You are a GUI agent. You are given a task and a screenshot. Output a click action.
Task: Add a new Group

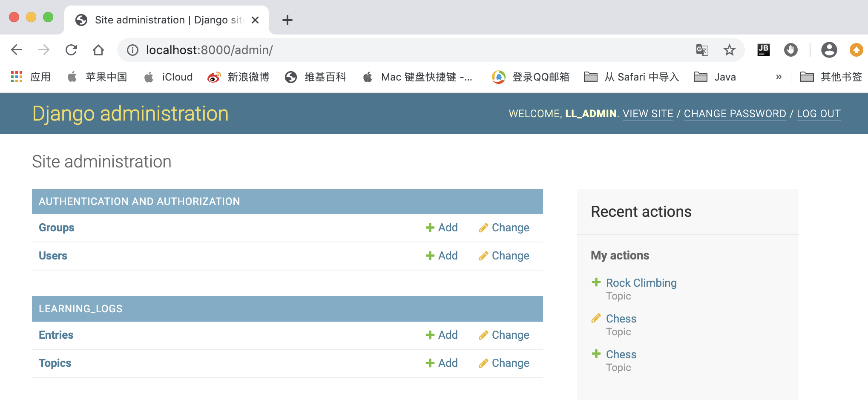coord(442,228)
